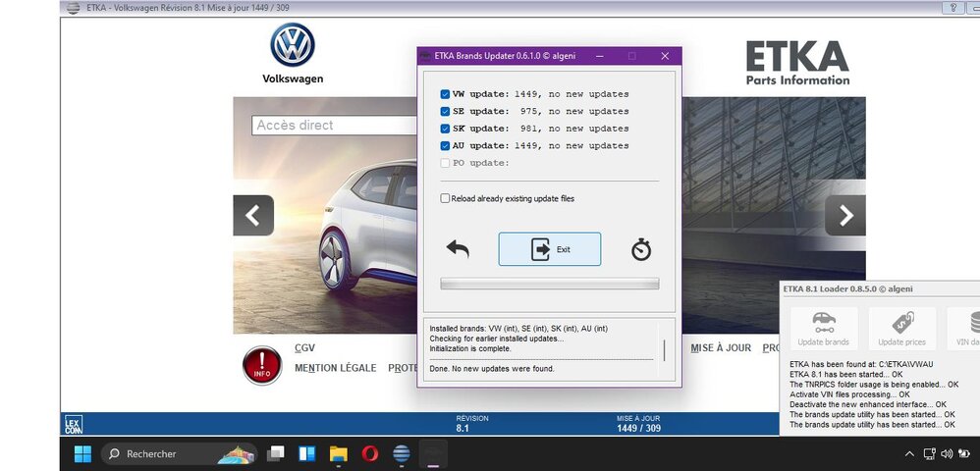The image size is (980, 471).
Task: Click 'AU update: 1449, no new updates' text
Action: tap(541, 145)
